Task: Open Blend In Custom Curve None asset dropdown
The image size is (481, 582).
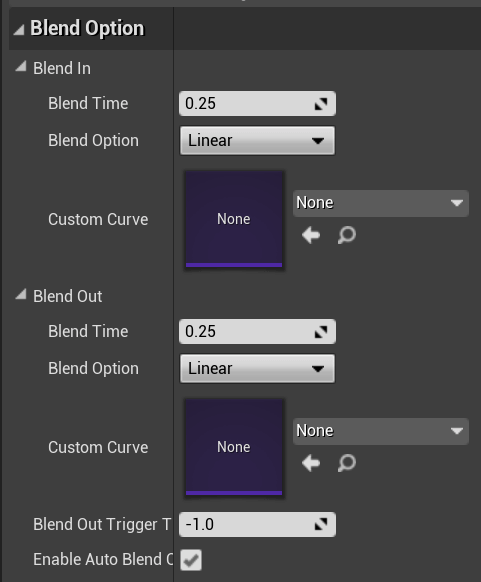Action: pyautogui.click(x=381, y=203)
